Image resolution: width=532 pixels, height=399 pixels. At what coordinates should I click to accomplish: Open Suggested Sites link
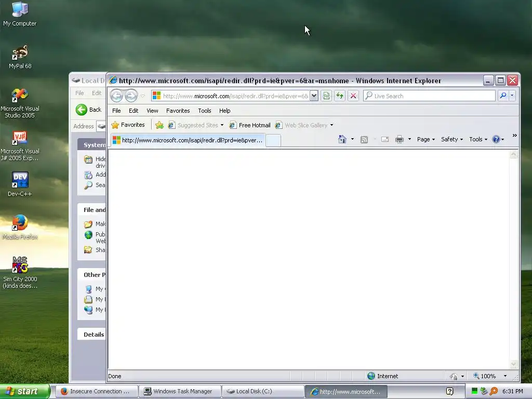pos(193,125)
